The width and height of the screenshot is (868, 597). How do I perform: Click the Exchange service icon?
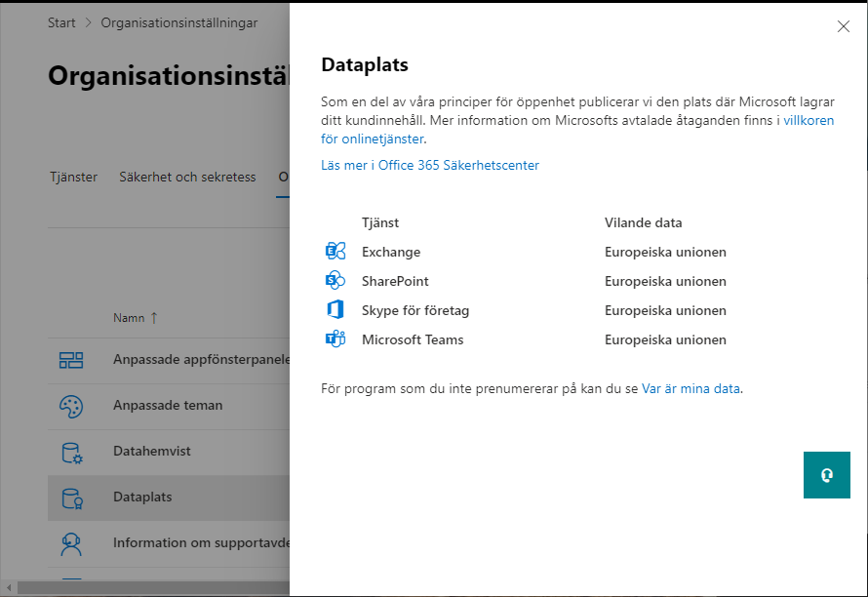click(335, 252)
